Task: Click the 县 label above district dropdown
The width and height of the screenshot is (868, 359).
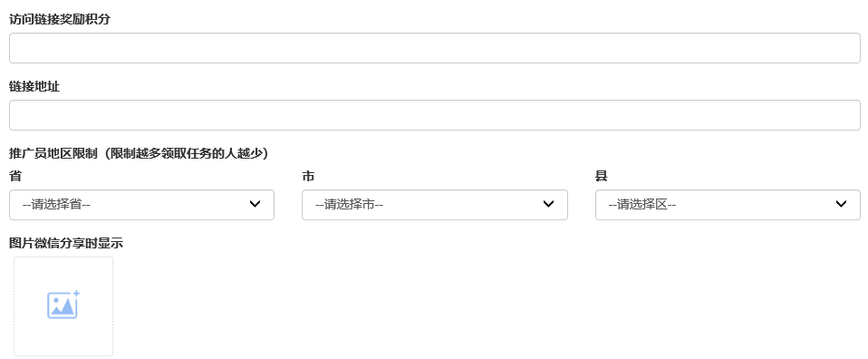Action: (x=602, y=176)
